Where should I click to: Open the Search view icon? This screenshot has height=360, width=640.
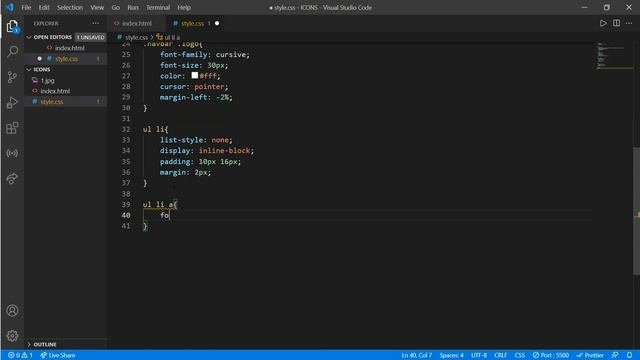(x=12, y=51)
